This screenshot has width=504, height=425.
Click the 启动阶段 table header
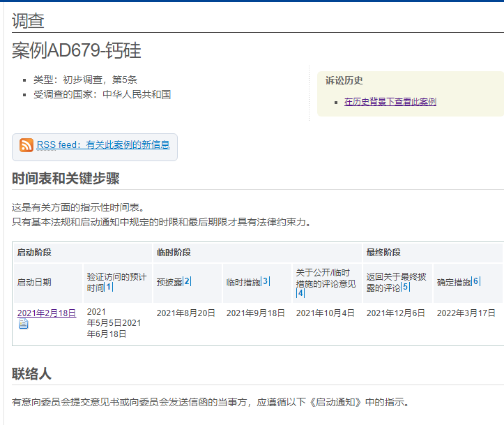pyautogui.click(x=34, y=253)
